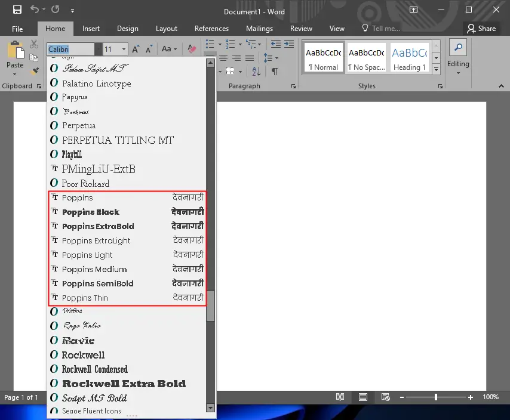
Task: Open the Borders dropdown arrow
Action: click(240, 72)
